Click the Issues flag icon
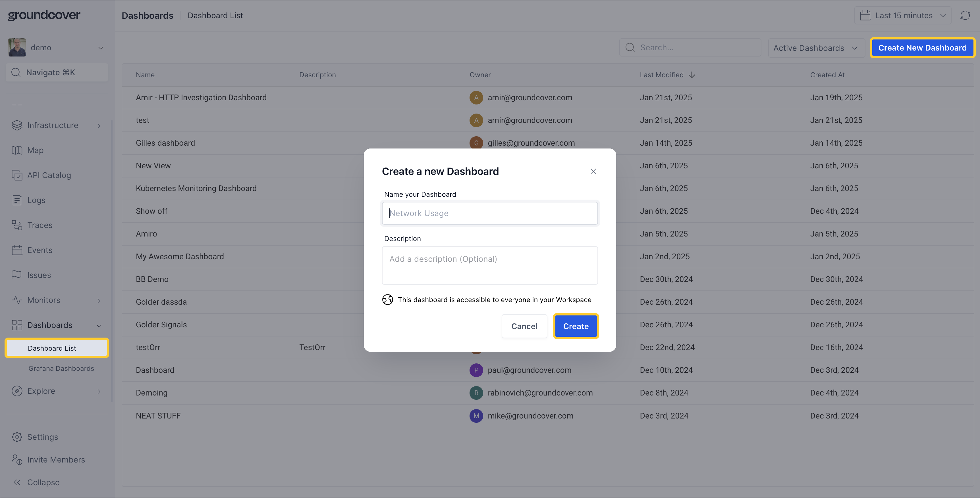This screenshot has height=498, width=980. point(17,275)
